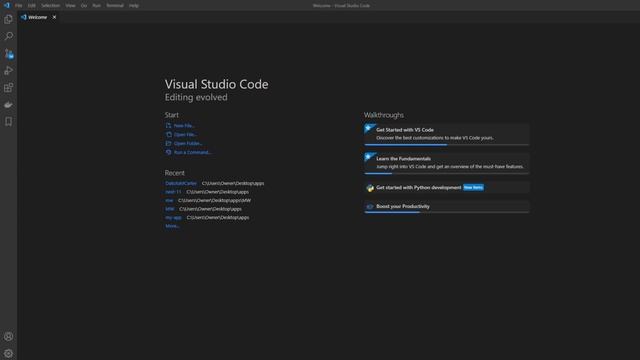
Task: Click the New File icon under Start
Action: (x=168, y=125)
